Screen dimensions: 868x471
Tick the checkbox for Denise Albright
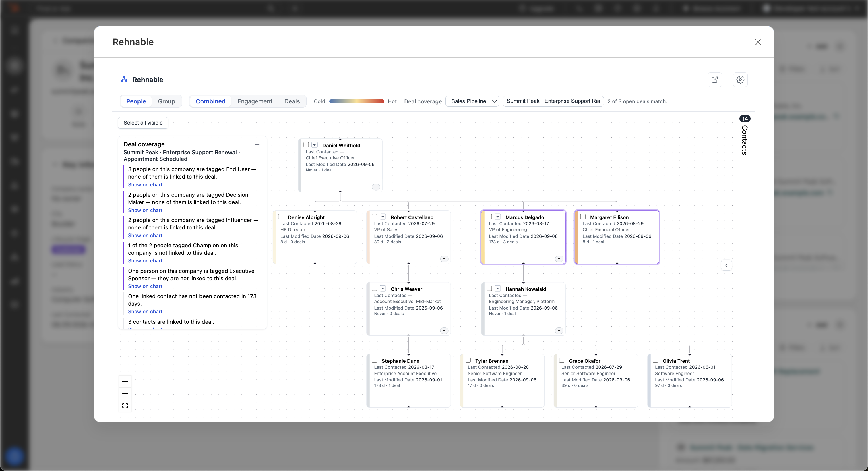coord(281,217)
